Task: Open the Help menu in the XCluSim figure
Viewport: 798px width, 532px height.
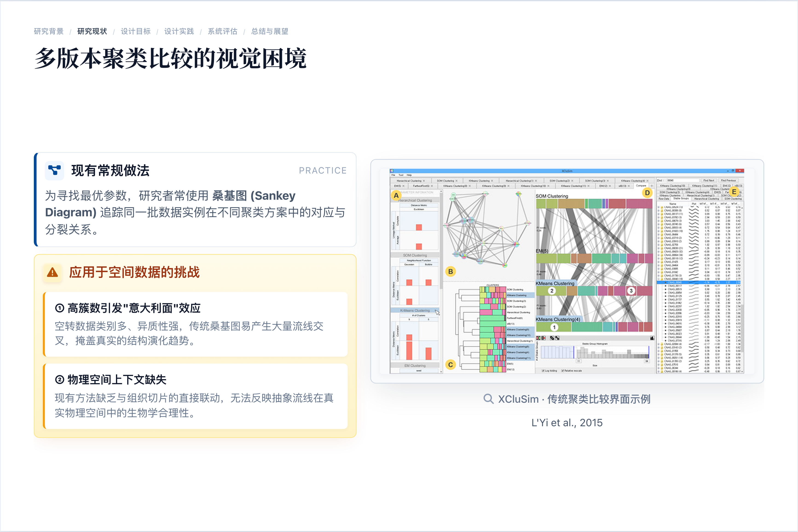Action: pyautogui.click(x=409, y=175)
